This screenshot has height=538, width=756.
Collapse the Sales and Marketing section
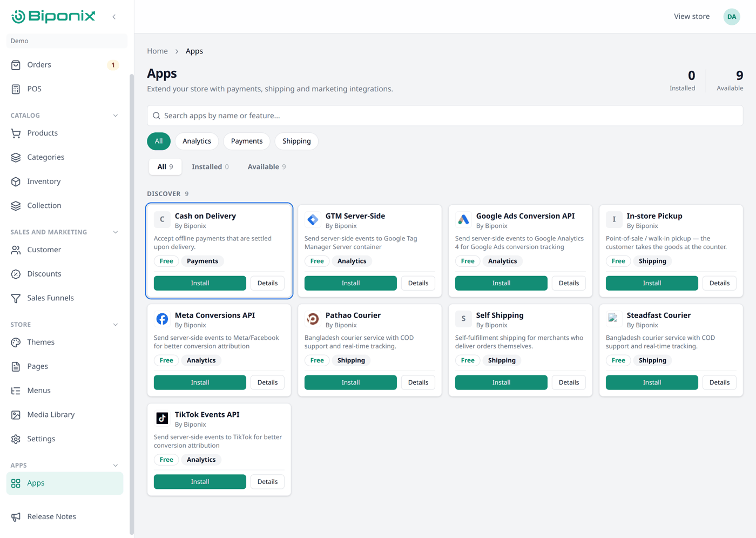pyautogui.click(x=115, y=232)
